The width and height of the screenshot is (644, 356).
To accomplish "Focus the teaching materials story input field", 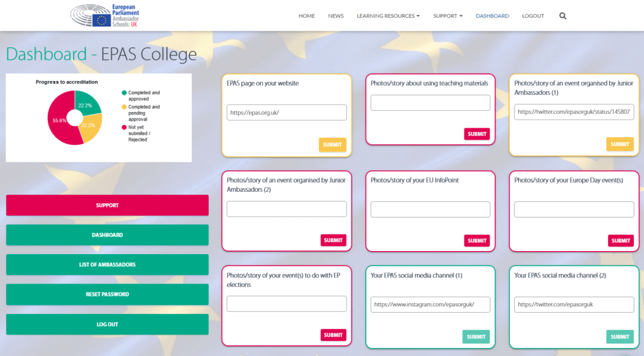I will (430, 103).
